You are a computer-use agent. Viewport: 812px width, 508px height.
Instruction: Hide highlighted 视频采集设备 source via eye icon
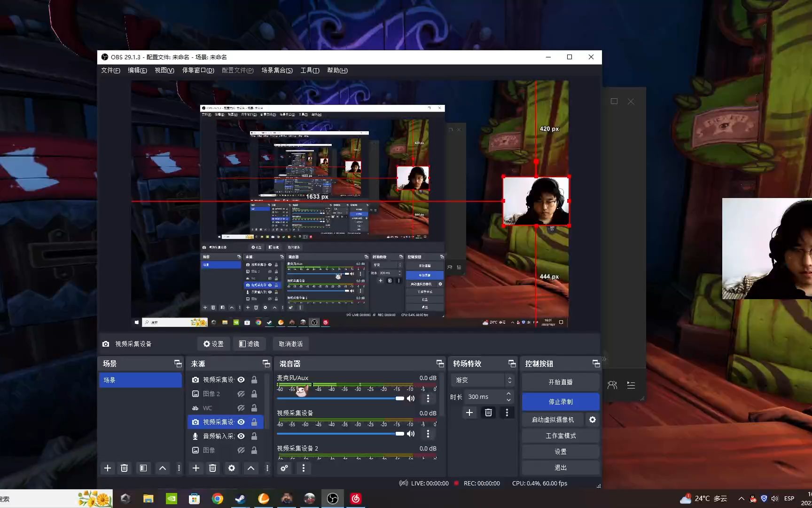(241, 422)
